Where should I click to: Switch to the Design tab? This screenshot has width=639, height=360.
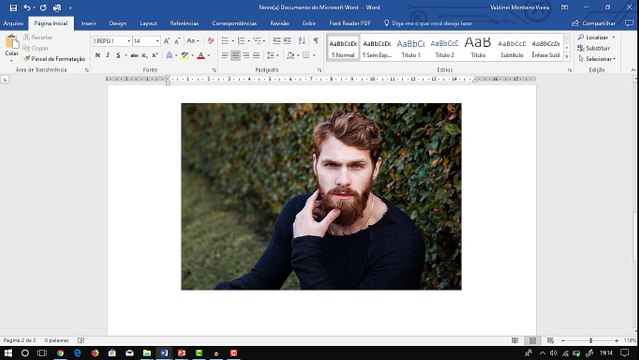coord(118,23)
